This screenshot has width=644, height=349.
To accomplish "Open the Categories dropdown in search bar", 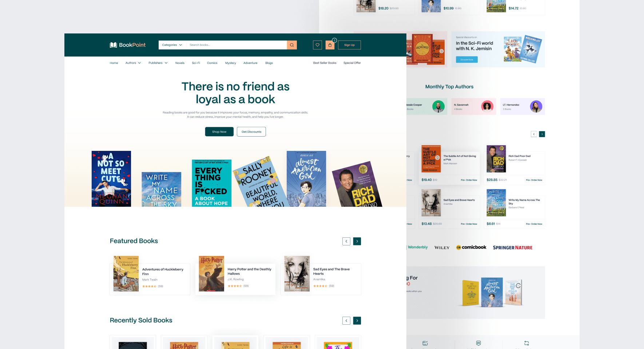I will point(172,45).
